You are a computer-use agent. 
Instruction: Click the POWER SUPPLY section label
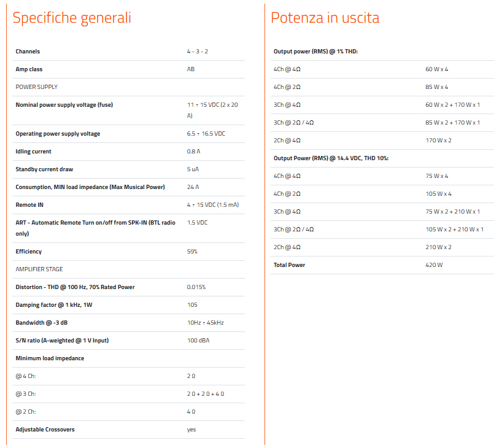(x=37, y=87)
